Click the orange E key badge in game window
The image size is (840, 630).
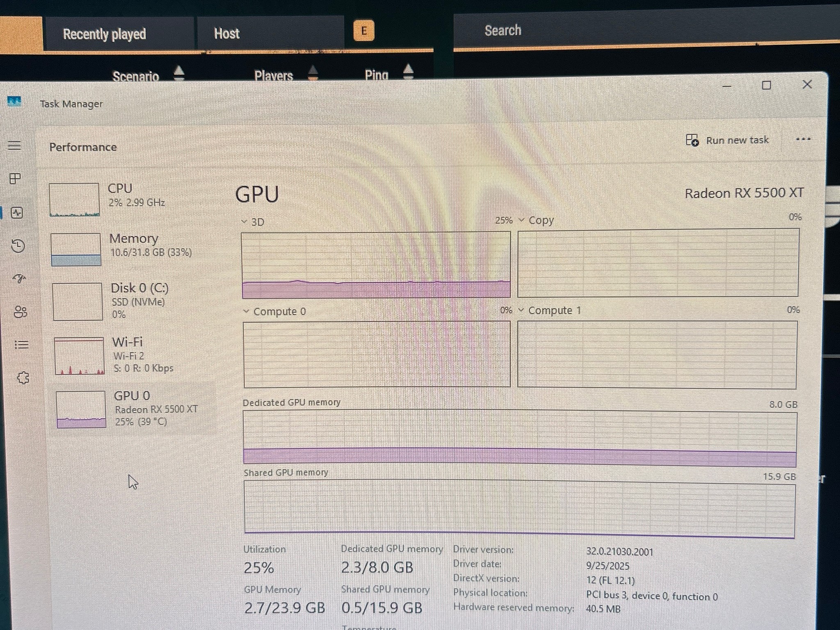click(x=364, y=31)
